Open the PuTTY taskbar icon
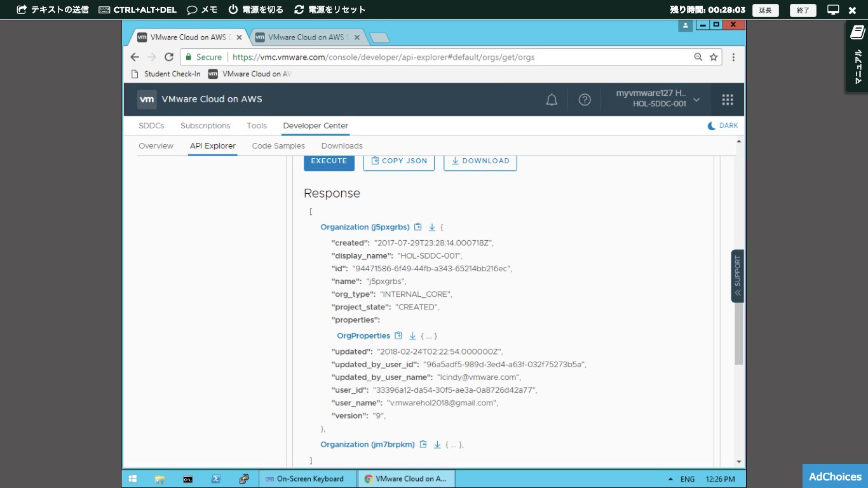This screenshot has width=868, height=488. click(243, 479)
